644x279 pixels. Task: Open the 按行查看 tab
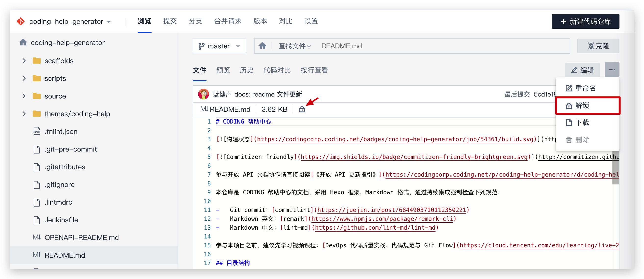pos(314,70)
